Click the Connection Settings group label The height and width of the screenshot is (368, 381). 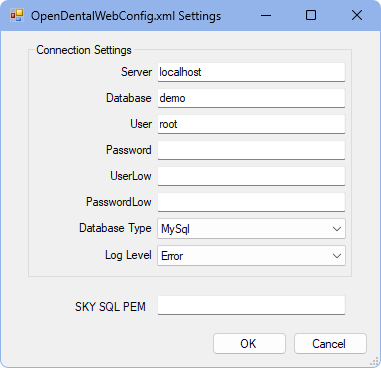[84, 50]
